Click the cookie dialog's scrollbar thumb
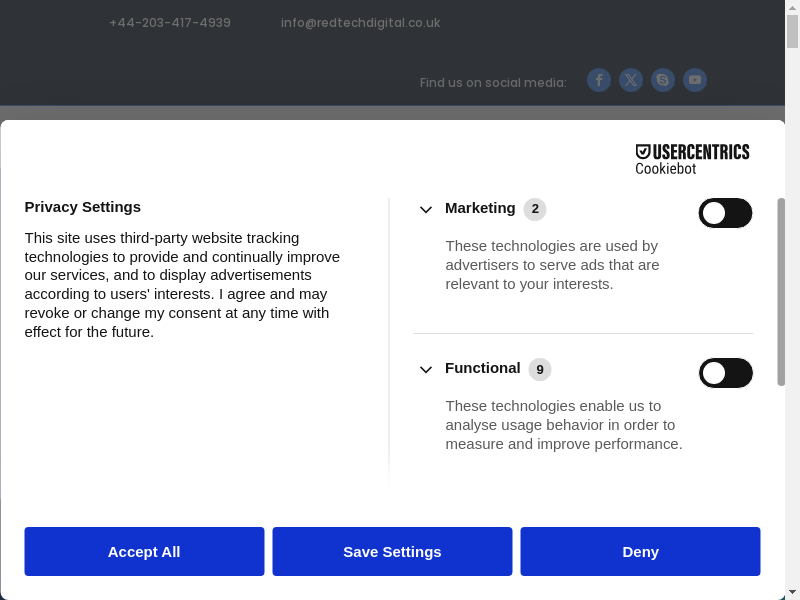 781,290
